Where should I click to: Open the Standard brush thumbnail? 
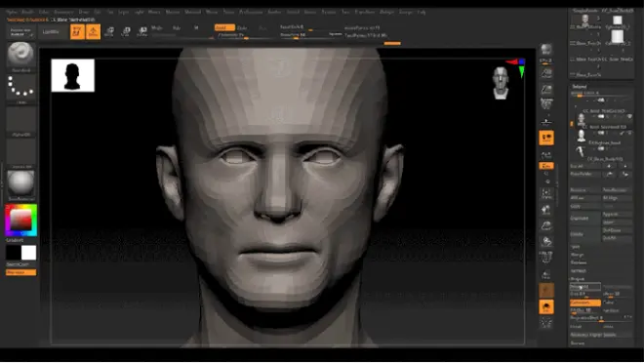click(20, 55)
